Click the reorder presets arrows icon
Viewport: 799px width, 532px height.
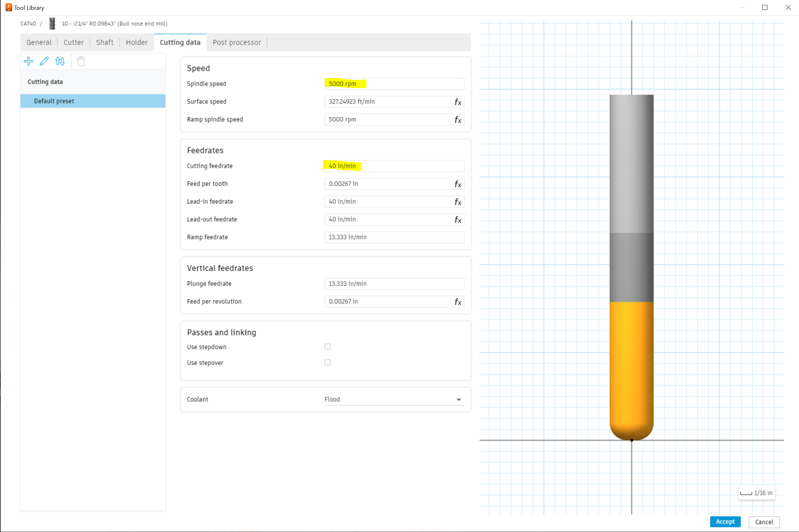(60, 61)
